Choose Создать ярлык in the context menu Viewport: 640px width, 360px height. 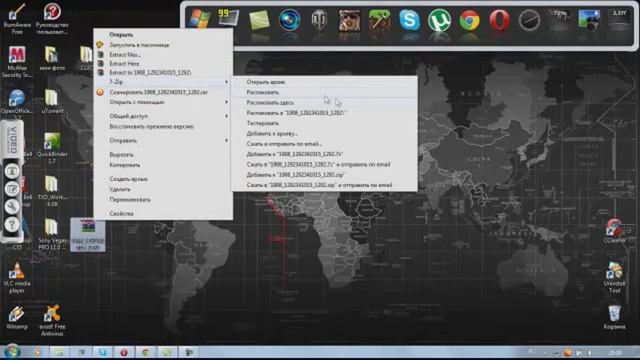[x=163, y=179]
